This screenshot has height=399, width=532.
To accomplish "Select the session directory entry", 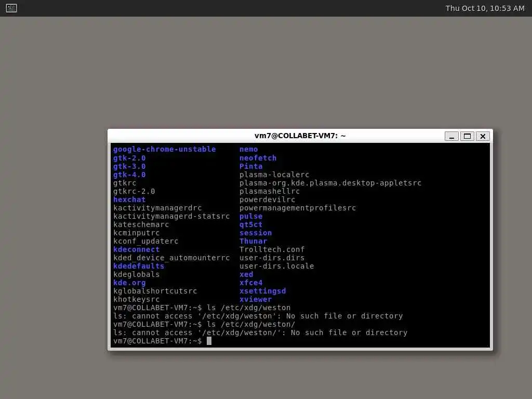I will (x=256, y=233).
